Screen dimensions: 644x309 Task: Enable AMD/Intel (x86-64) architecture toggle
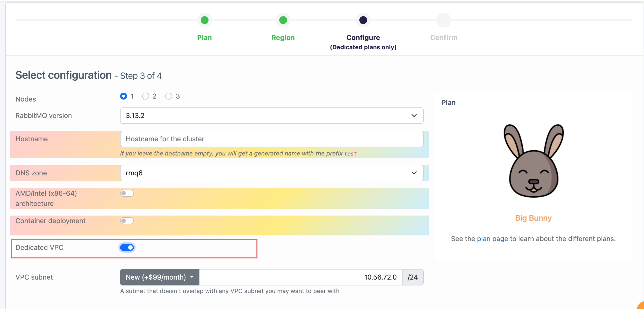tap(127, 193)
